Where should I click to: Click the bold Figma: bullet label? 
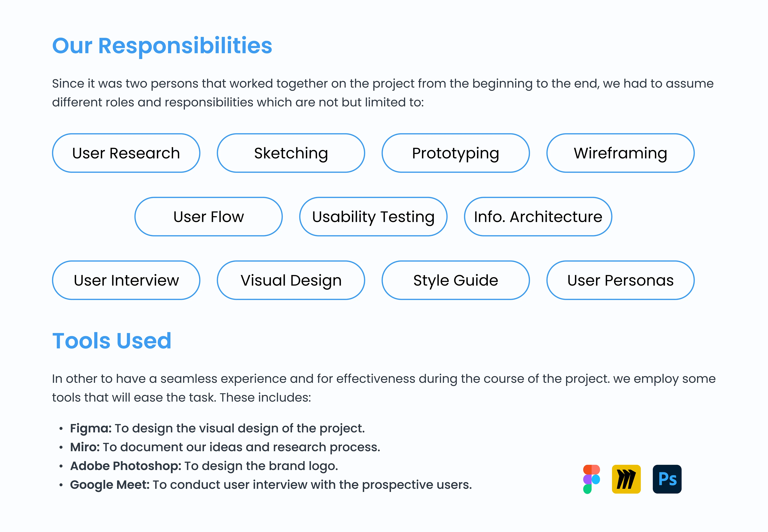pyautogui.click(x=91, y=428)
